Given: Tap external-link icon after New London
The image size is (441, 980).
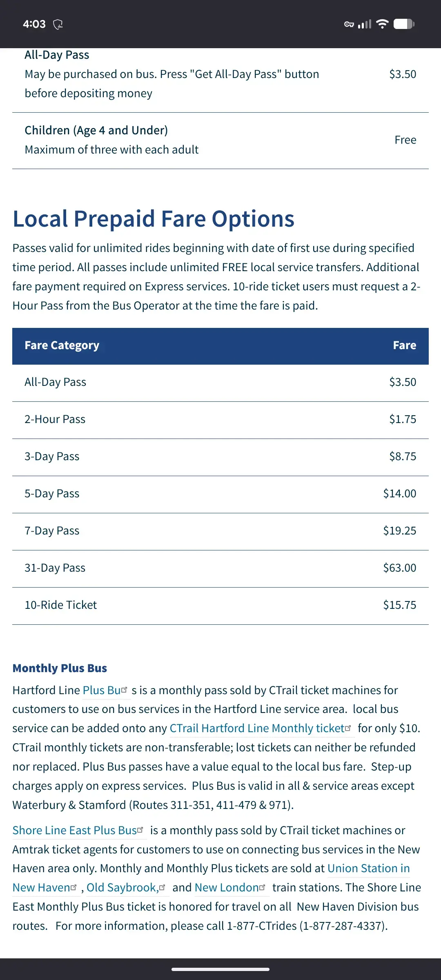Looking at the screenshot, I should click(262, 887).
